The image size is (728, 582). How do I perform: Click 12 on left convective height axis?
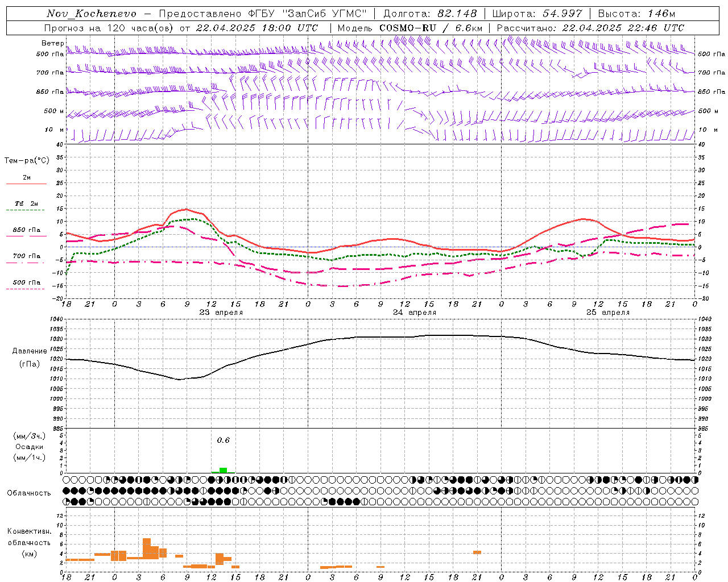point(61,516)
